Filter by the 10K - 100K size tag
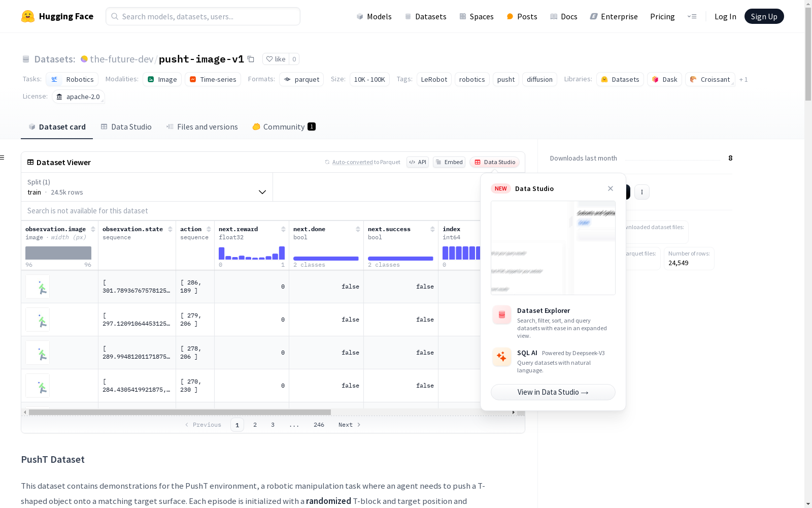The width and height of the screenshot is (812, 508). (369, 79)
